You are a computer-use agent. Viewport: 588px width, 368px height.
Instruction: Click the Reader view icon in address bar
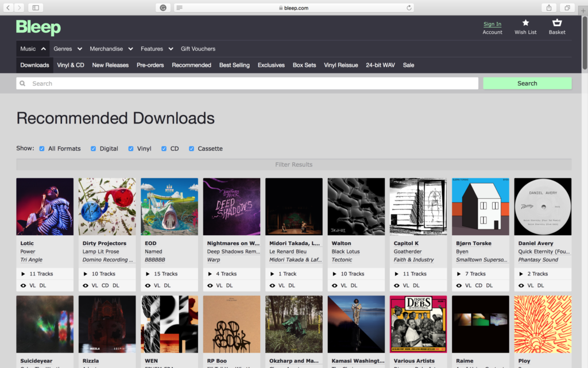click(x=179, y=8)
